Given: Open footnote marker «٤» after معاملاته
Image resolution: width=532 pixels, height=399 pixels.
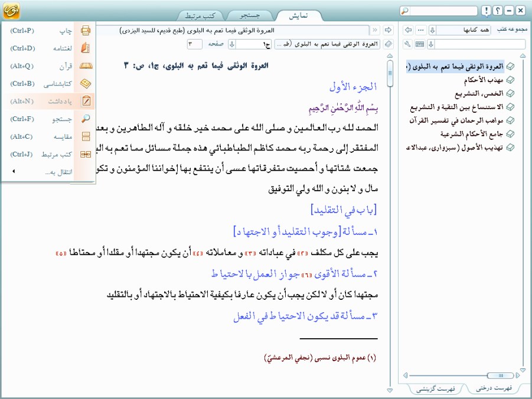Looking at the screenshot, I should pos(197,253).
